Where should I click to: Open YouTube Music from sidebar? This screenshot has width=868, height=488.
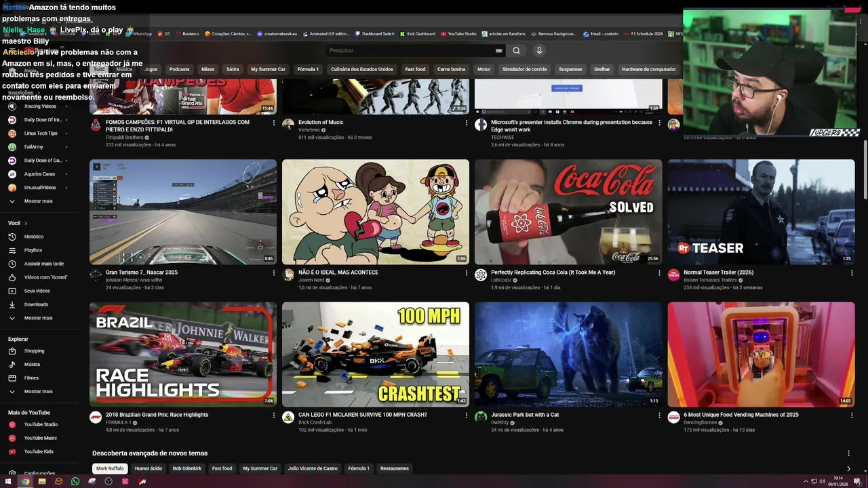[41, 438]
